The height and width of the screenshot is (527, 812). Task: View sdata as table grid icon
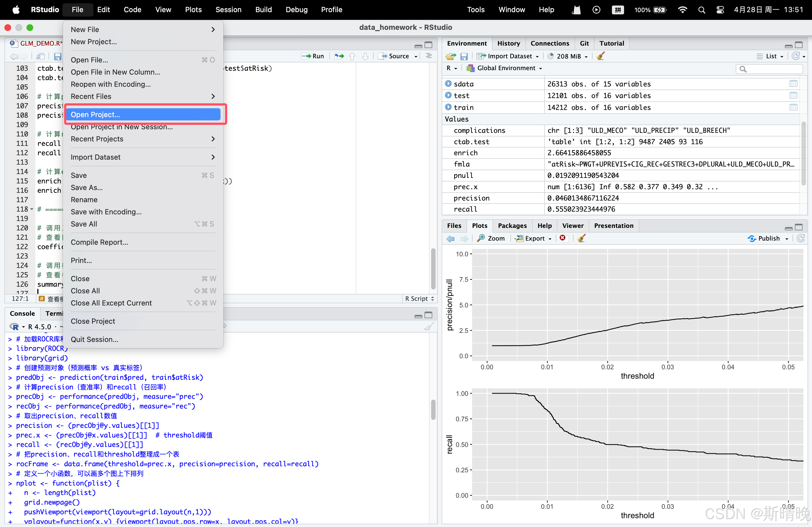(793, 84)
